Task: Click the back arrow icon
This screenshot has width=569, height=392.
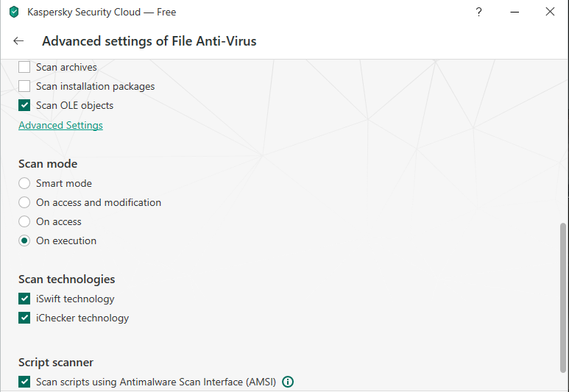Action: (x=18, y=41)
